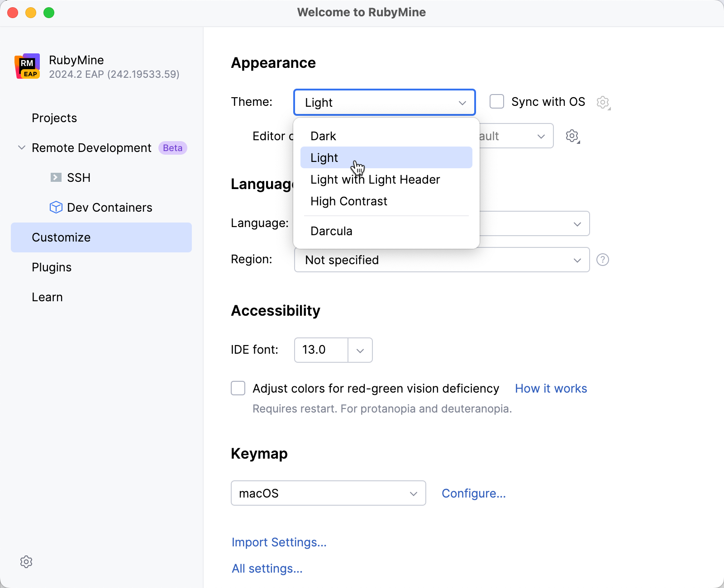
Task: Click the Dev Containers cube icon
Action: click(x=55, y=207)
